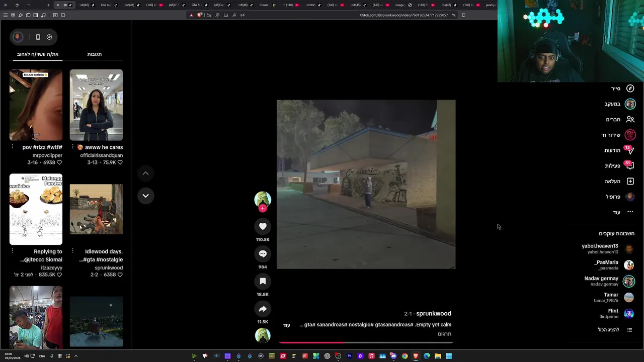644x362 pixels.
Task: Open mrpovclipper author link
Action: pos(47,155)
